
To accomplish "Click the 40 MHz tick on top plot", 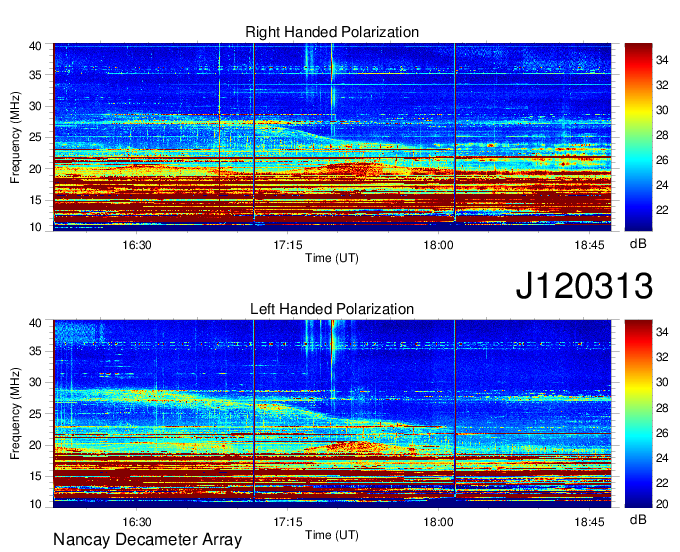I will [35, 46].
